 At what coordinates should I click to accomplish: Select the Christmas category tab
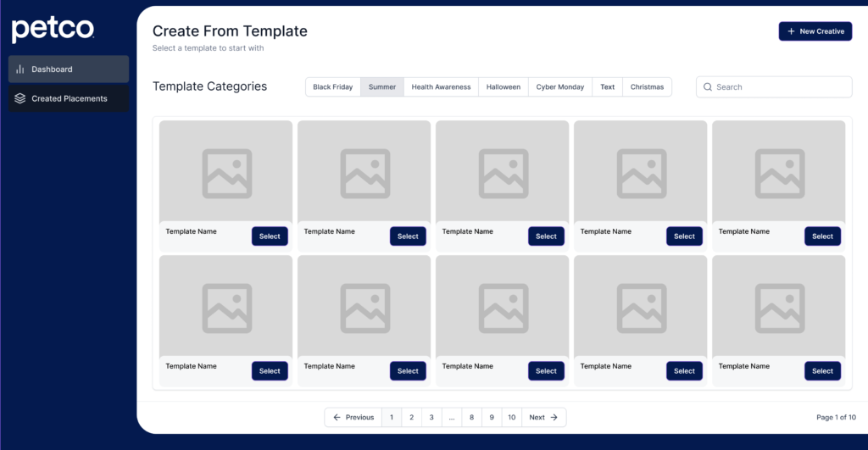647,87
